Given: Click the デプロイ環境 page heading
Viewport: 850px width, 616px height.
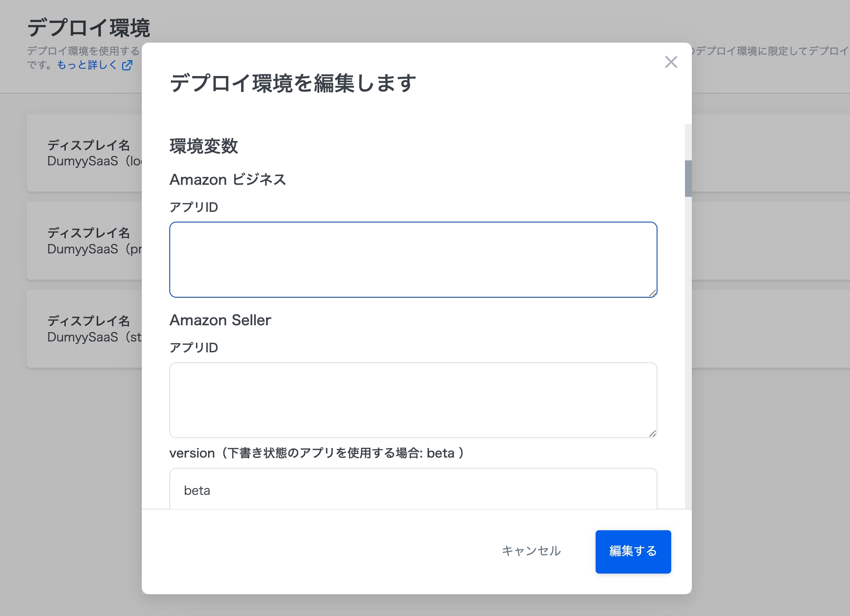Looking at the screenshot, I should 89,28.
